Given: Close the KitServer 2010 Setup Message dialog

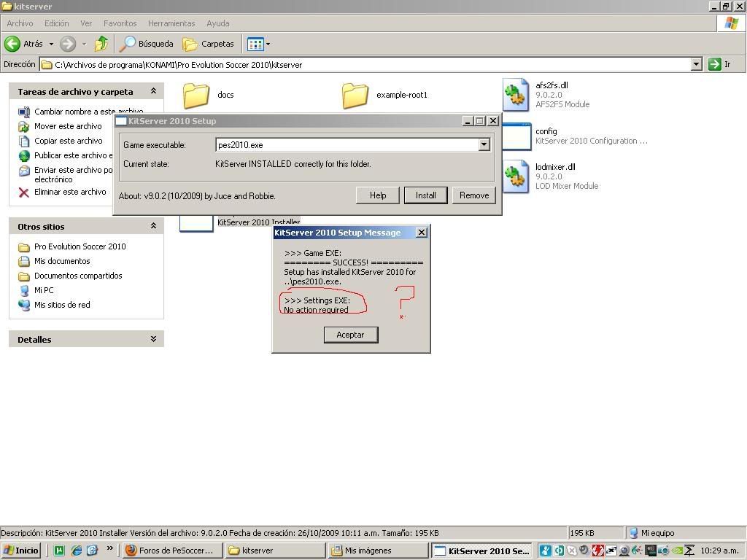Looking at the screenshot, I should (x=422, y=233).
